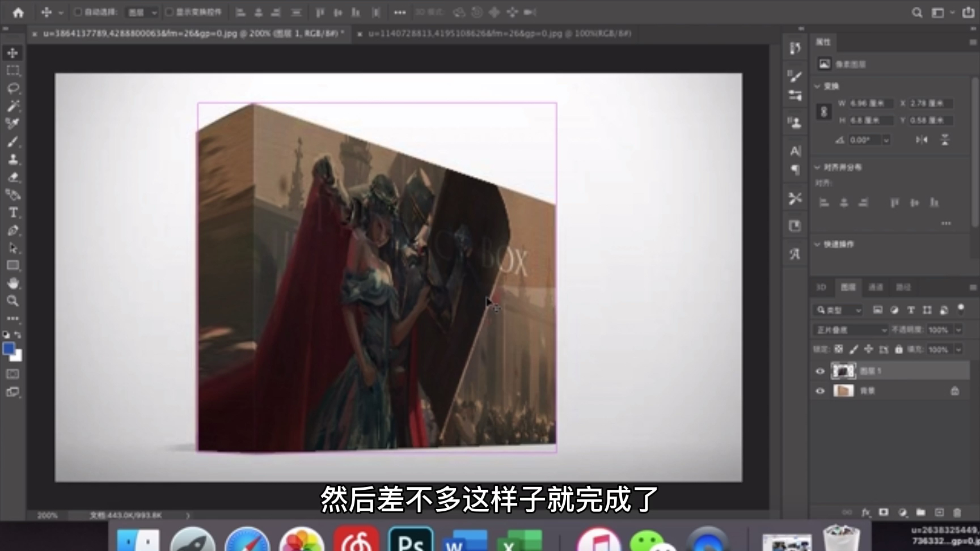
Task: Click the foreground blue color swatch
Action: pyautogui.click(x=9, y=349)
